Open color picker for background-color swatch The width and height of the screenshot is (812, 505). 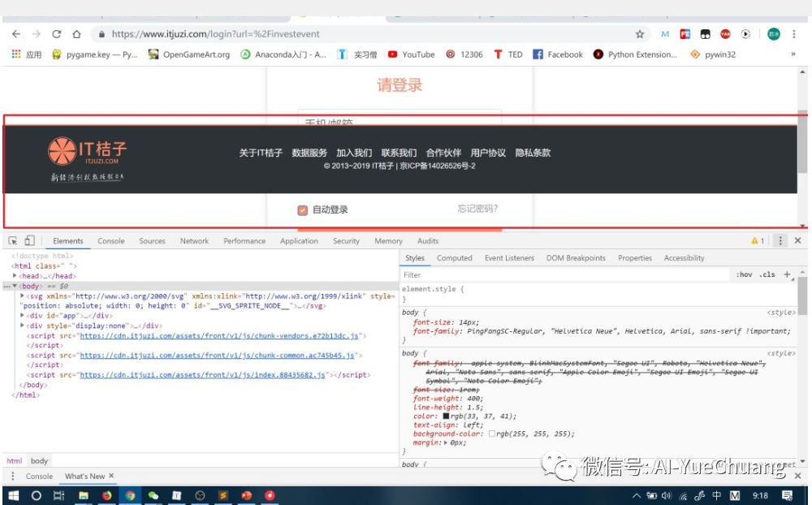pyautogui.click(x=491, y=434)
